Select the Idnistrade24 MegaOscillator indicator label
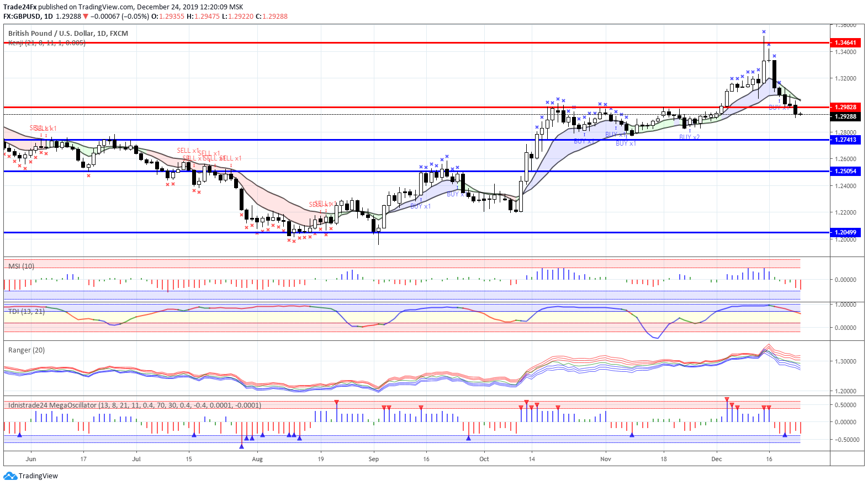Screen dimensions: 868x486 pyautogui.click(x=135, y=405)
